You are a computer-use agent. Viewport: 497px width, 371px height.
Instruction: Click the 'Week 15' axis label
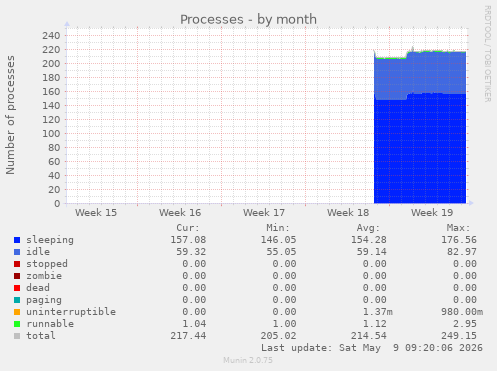pyautogui.click(x=96, y=213)
